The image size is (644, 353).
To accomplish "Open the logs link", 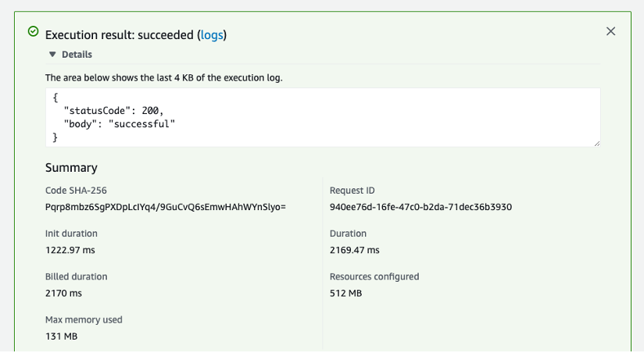I will tap(212, 35).
